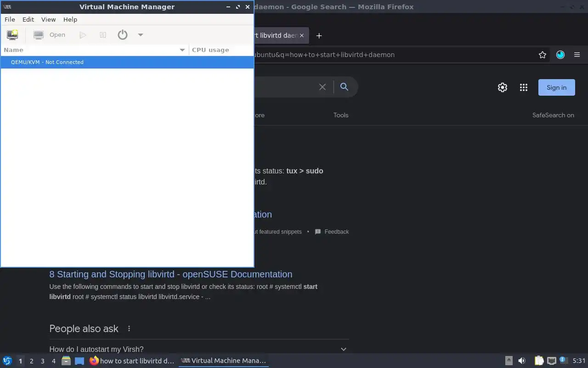Viewport: 588px width, 368px height.
Task: Click the Open VM console button
Action: 50,34
